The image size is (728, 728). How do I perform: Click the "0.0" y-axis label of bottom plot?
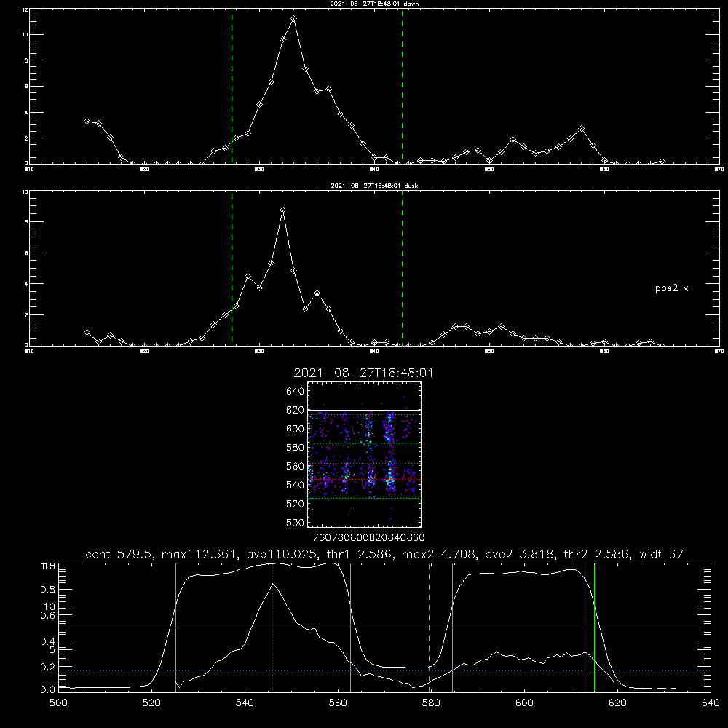(48, 690)
